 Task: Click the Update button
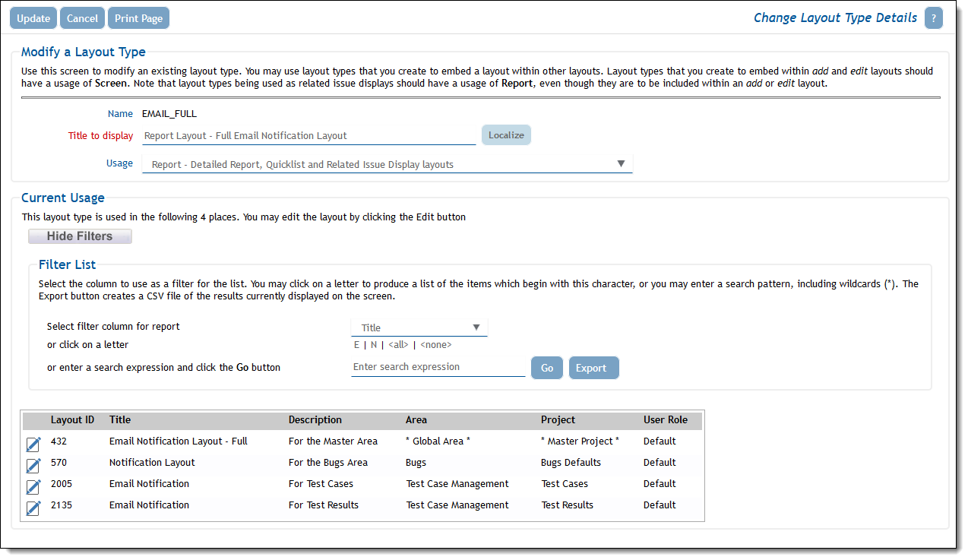click(33, 19)
